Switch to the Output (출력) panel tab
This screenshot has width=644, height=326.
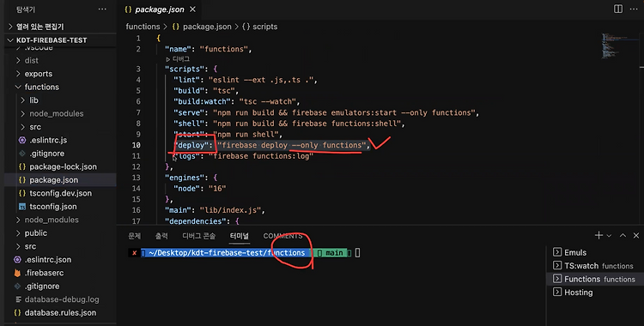pyautogui.click(x=161, y=236)
